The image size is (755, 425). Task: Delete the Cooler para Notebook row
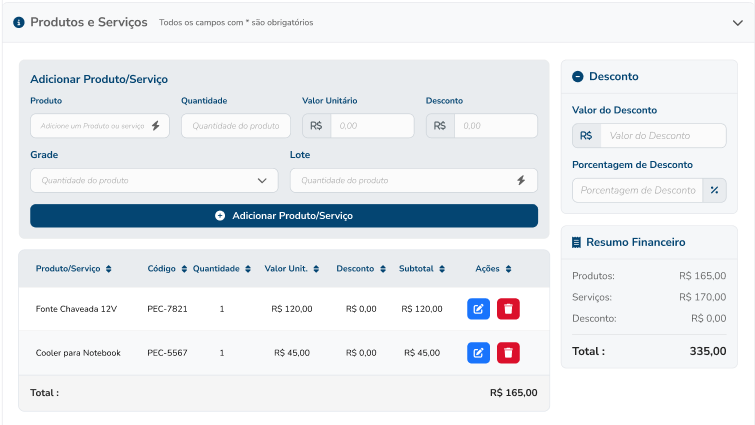508,352
